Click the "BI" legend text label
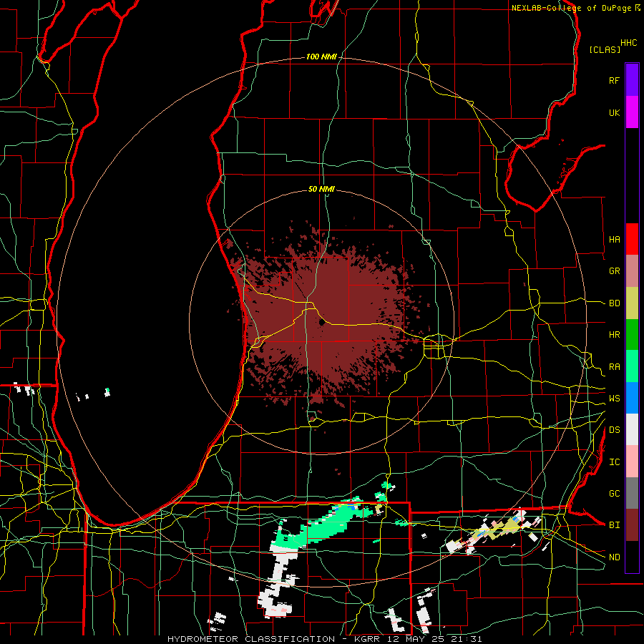Image resolution: width=644 pixels, height=644 pixels. coord(615,525)
